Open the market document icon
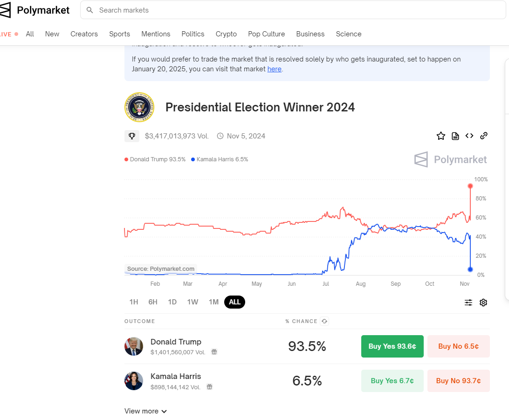The height and width of the screenshot is (420, 509). [x=455, y=136]
